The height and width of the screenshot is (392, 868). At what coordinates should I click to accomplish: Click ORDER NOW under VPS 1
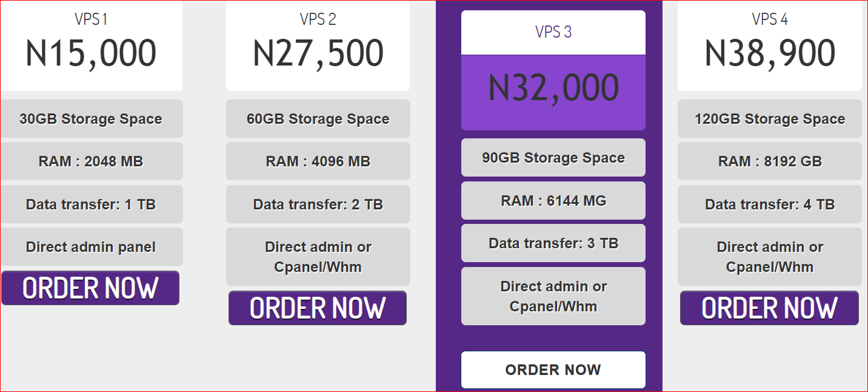pyautogui.click(x=90, y=288)
